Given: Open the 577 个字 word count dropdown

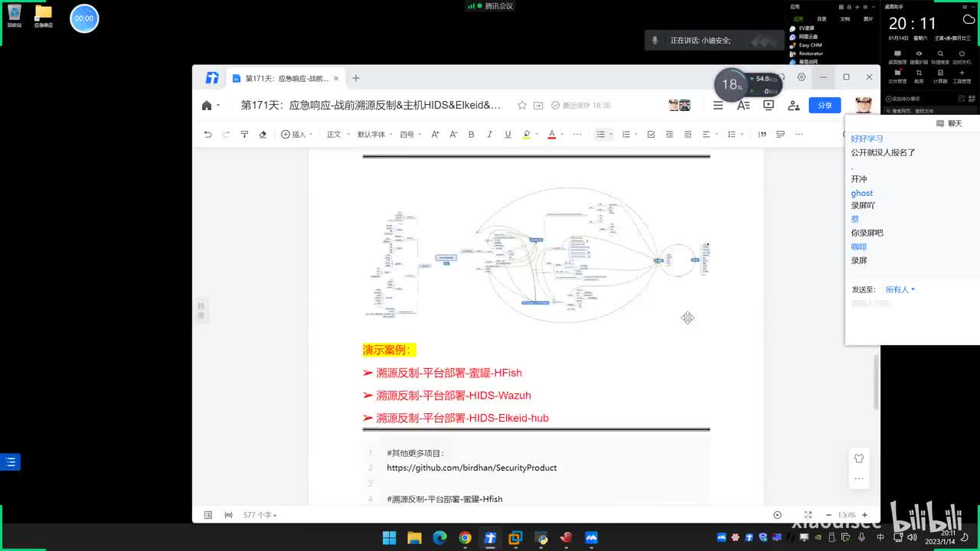Looking at the screenshot, I should (x=260, y=515).
